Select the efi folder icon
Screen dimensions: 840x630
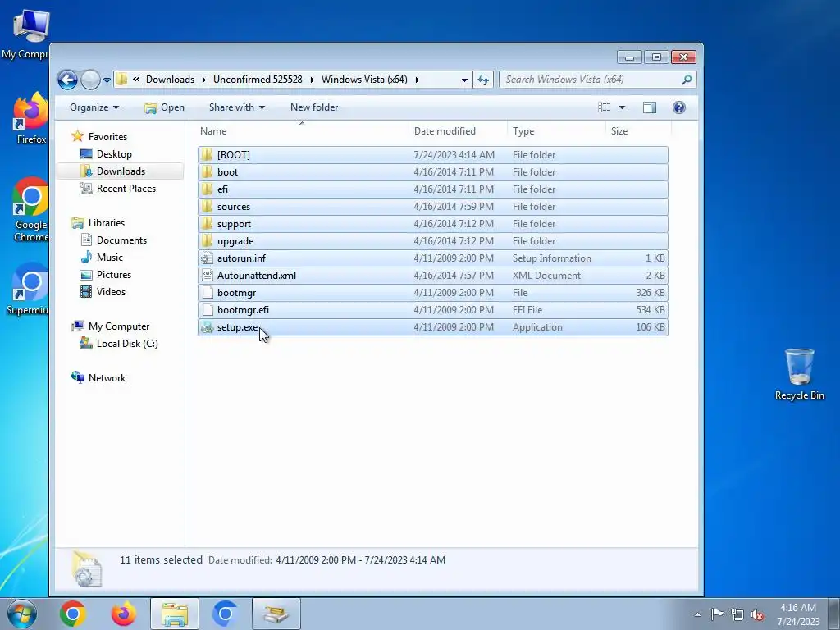208,189
